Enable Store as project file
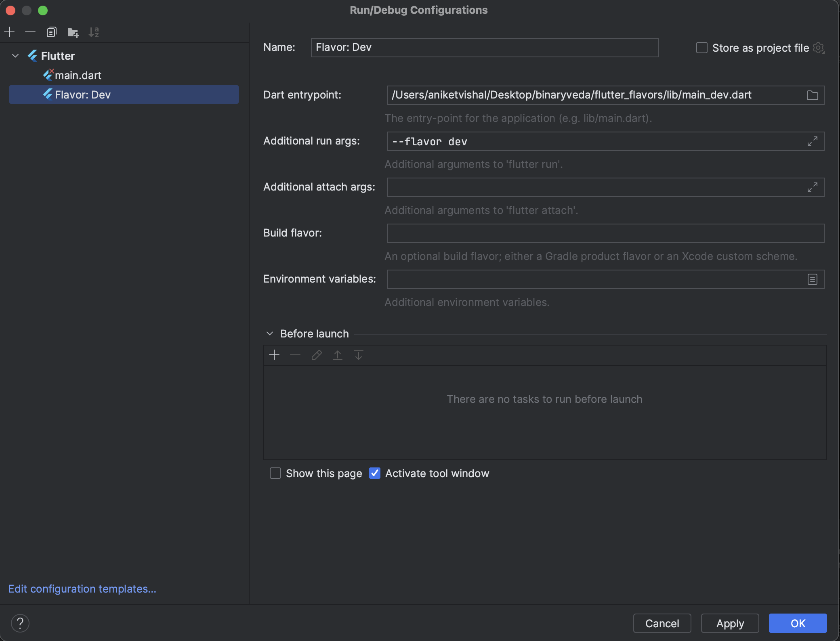The image size is (840, 641). click(702, 48)
